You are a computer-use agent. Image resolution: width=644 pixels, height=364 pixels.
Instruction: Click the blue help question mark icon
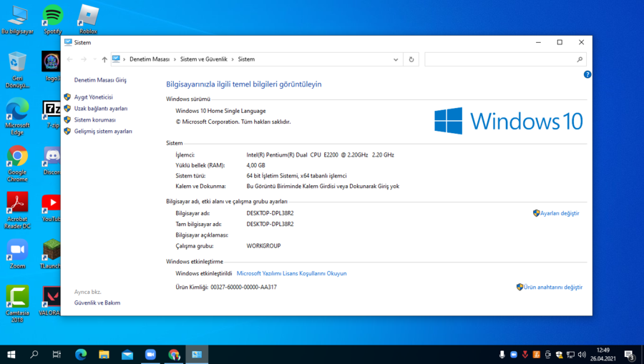(587, 74)
